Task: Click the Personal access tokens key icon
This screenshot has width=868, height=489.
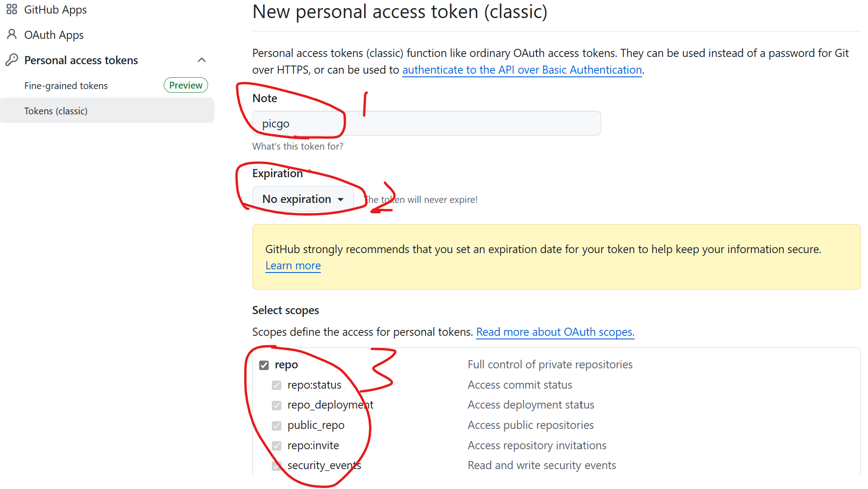Action: tap(12, 60)
